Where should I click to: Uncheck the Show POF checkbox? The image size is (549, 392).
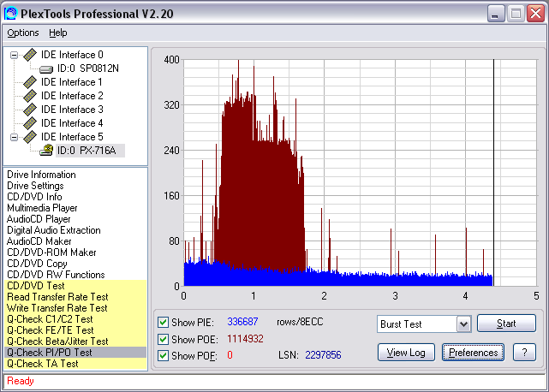click(x=163, y=355)
